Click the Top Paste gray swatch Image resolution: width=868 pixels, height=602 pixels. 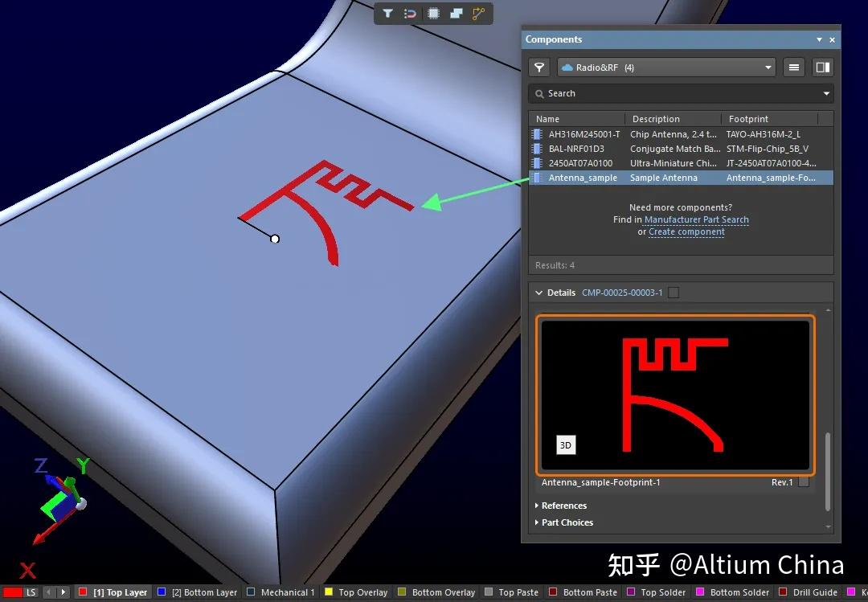(489, 592)
